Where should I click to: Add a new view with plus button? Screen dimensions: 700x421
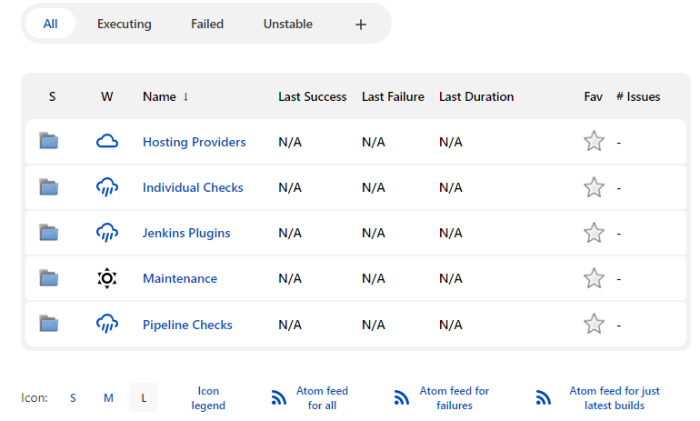click(361, 24)
